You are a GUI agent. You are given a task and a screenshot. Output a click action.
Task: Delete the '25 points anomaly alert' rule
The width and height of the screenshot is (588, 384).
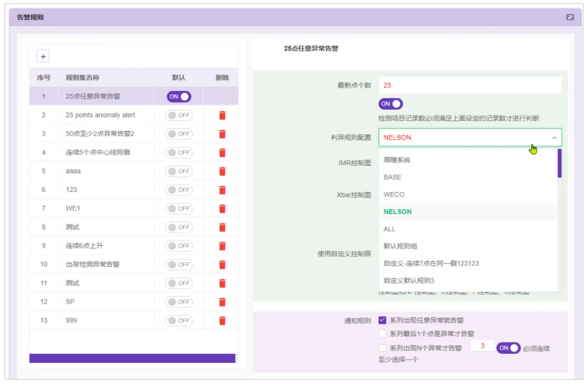pos(223,115)
